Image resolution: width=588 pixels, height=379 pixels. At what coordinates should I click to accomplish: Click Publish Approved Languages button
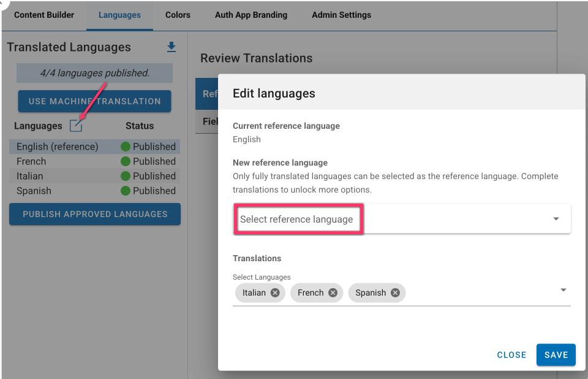pos(95,214)
